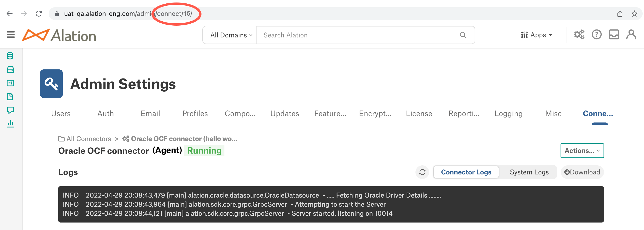
Task: Switch log view to System Logs
Action: click(x=529, y=172)
